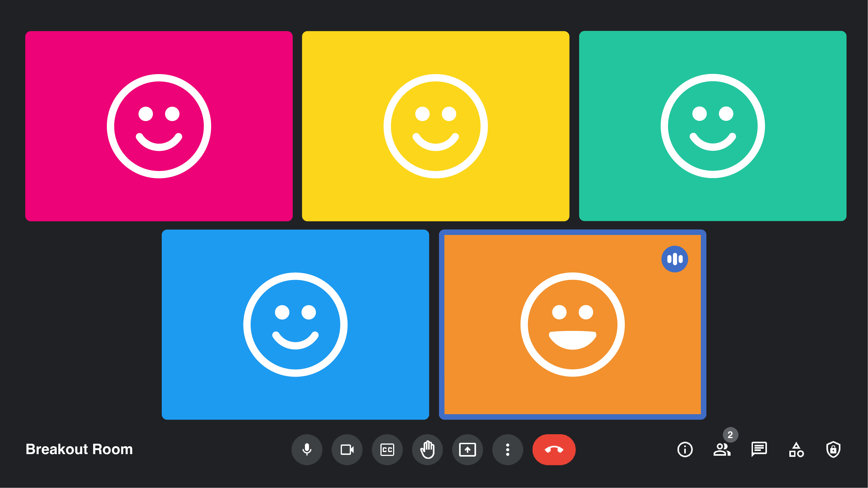Start presenting your screen
The height and width of the screenshot is (488, 868).
click(467, 450)
